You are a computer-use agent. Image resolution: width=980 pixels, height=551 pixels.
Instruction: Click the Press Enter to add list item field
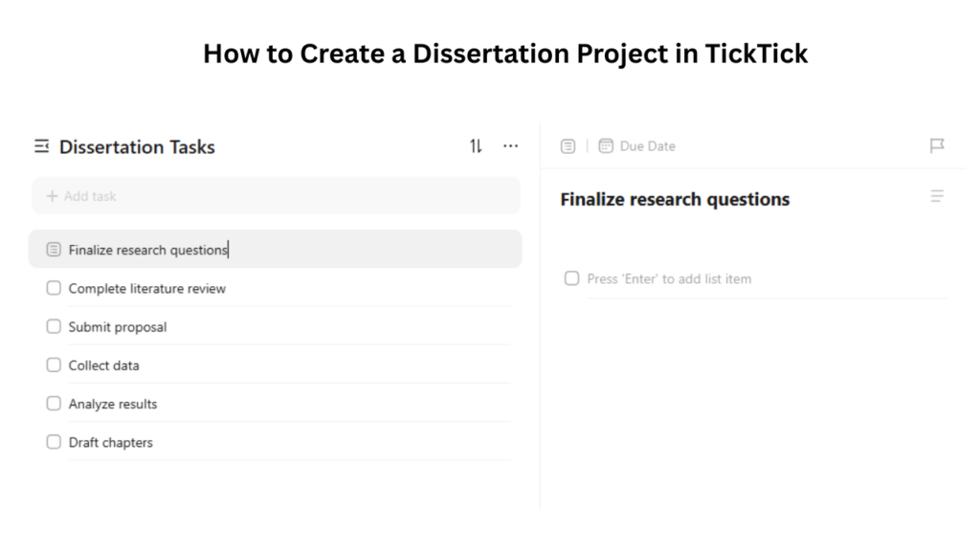pos(670,278)
